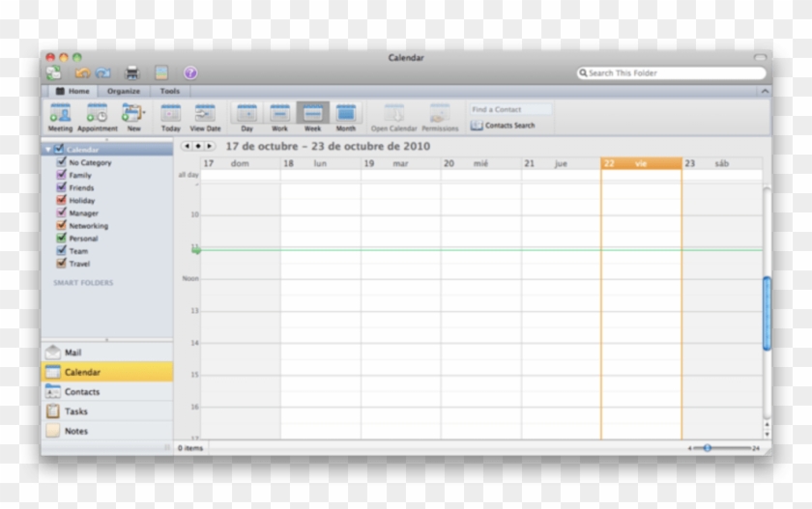This screenshot has width=812, height=509.
Task: Jump to Today in the ribbon
Action: (x=170, y=117)
